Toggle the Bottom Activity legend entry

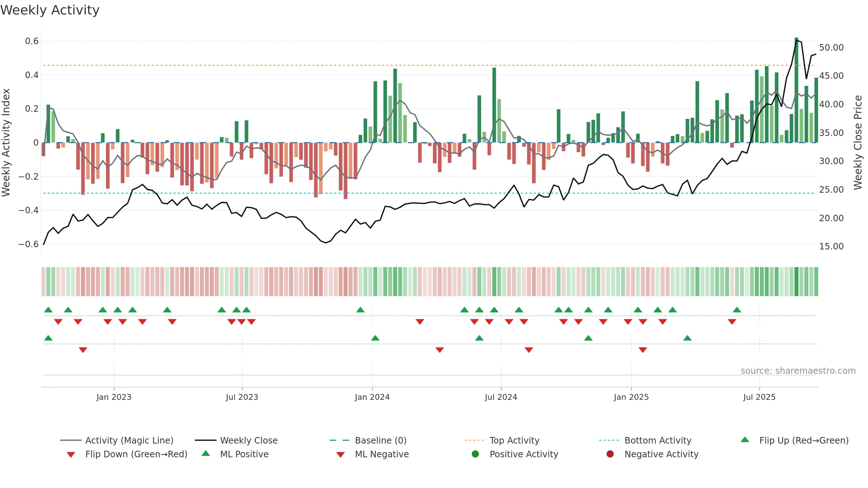click(645, 440)
